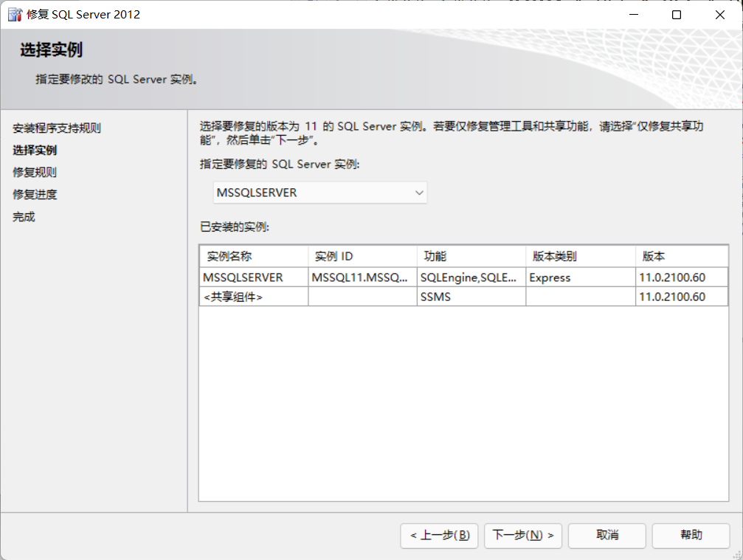
Task: Click the SQLEngine,SQLE... features cell
Action: point(471,277)
